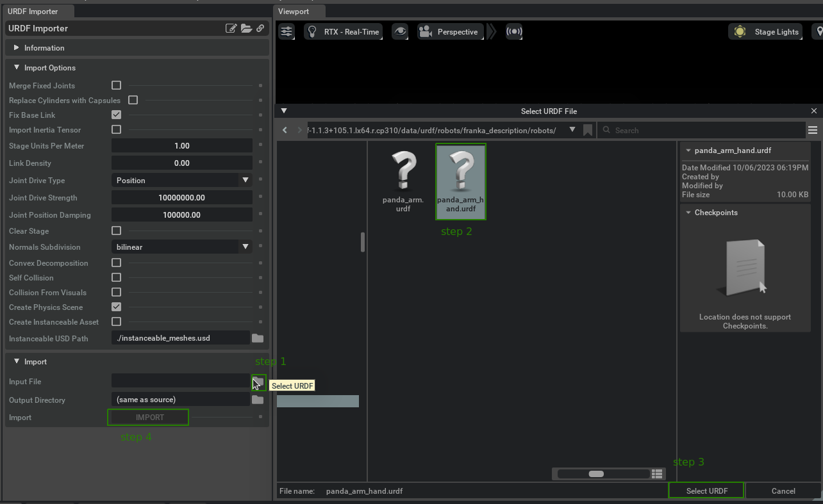Open the RTX - Real-Time renderer menu

tap(343, 31)
